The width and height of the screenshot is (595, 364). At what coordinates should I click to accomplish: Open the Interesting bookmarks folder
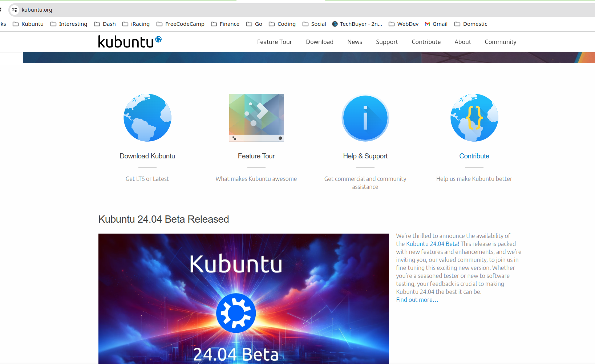click(x=69, y=24)
